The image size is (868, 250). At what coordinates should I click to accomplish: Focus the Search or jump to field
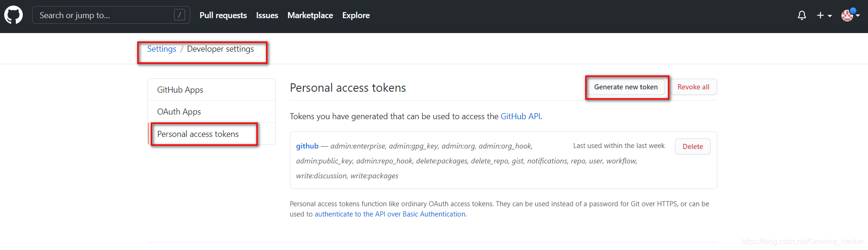pos(111,15)
